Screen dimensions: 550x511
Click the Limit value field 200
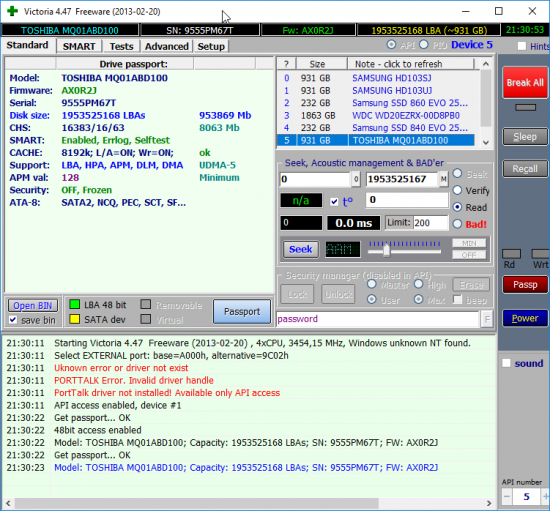point(430,223)
